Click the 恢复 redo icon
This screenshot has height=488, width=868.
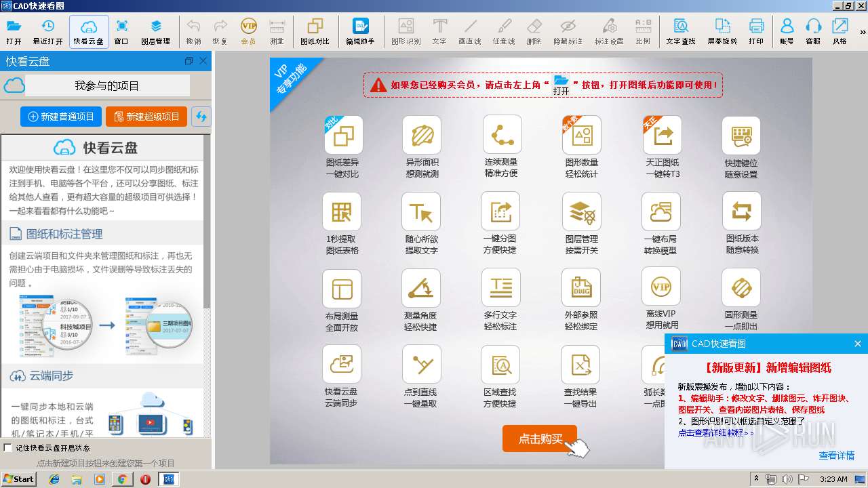click(x=220, y=31)
